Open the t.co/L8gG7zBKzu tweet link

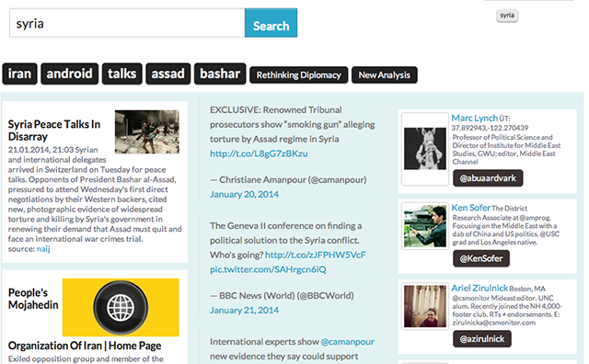(259, 154)
